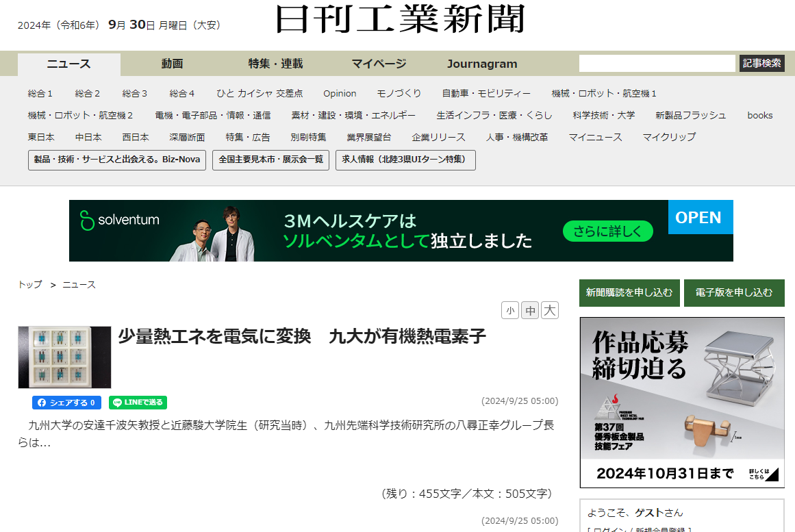Click 電子版を申し込む button
The height and width of the screenshot is (532, 795).
click(x=734, y=293)
